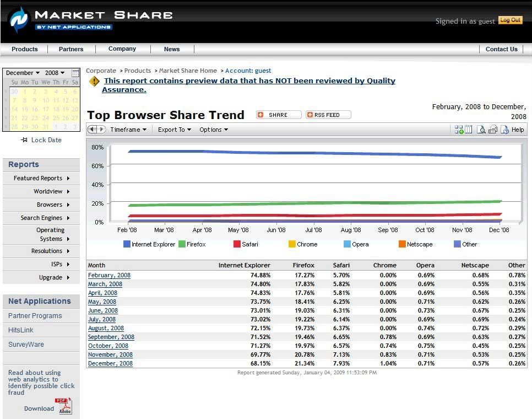The width and height of the screenshot is (532, 419).
Task: Open the Products menu
Action: click(x=25, y=49)
